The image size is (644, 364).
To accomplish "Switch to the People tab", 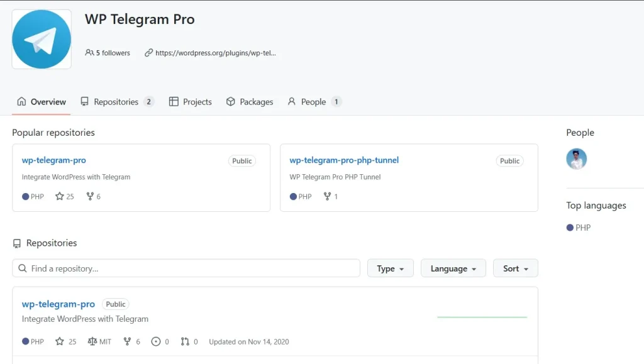I will (x=314, y=102).
